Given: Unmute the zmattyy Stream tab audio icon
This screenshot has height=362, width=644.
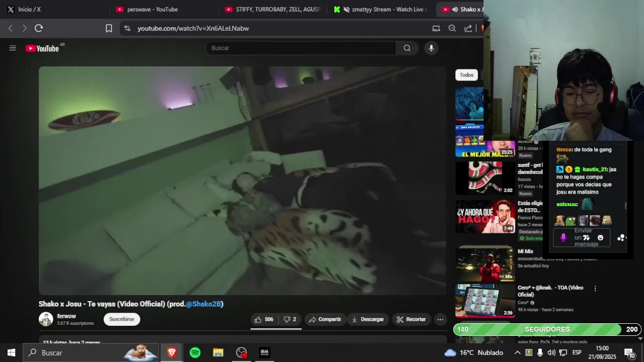Looking at the screenshot, I should [347, 9].
